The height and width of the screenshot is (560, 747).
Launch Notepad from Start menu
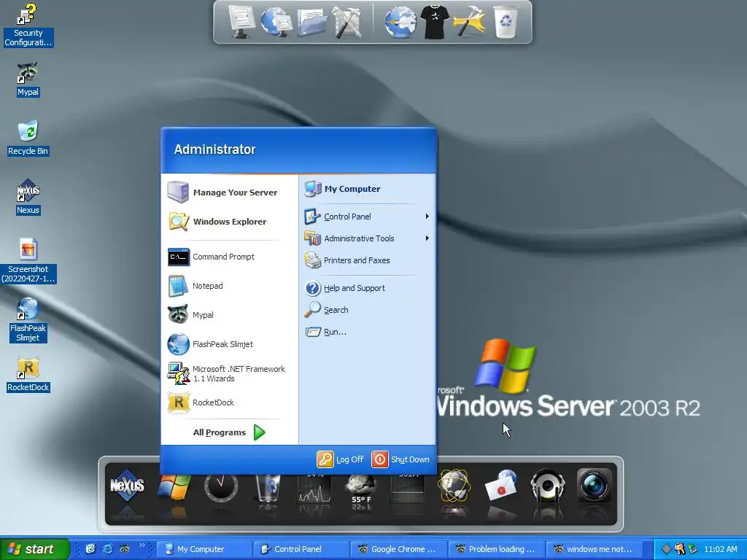(x=230, y=286)
